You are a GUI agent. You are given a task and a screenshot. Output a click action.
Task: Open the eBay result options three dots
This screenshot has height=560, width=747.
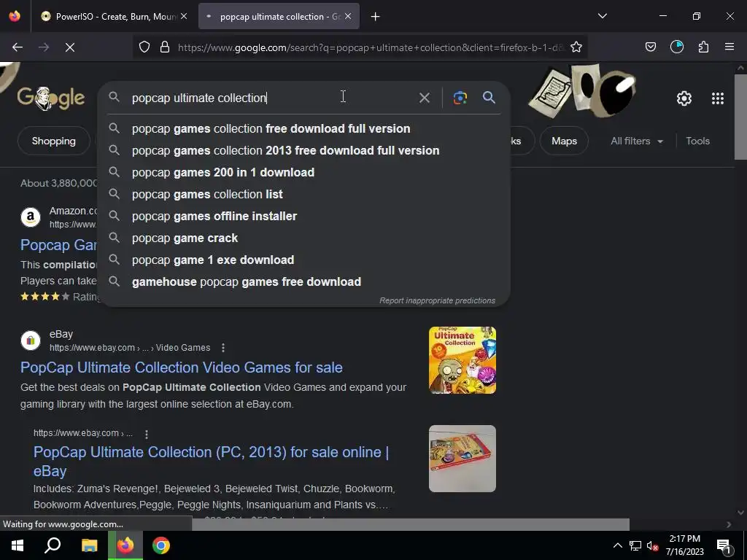point(223,348)
